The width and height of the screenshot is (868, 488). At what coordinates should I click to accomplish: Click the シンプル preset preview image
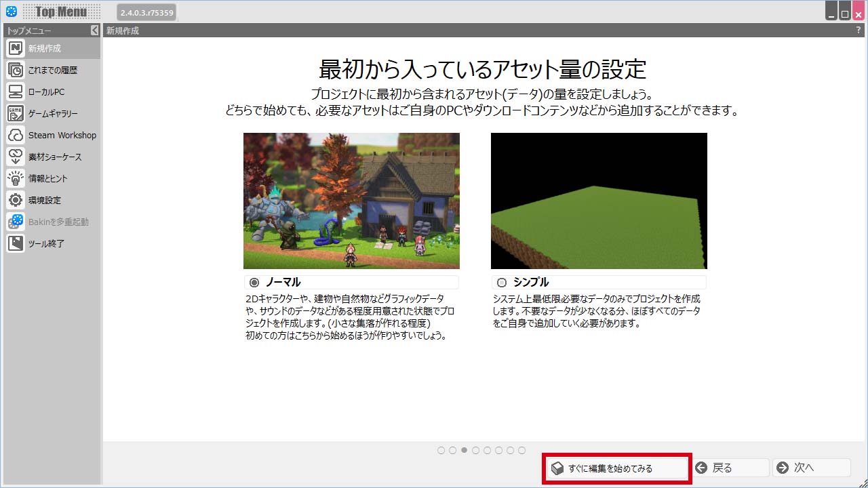[x=599, y=201]
